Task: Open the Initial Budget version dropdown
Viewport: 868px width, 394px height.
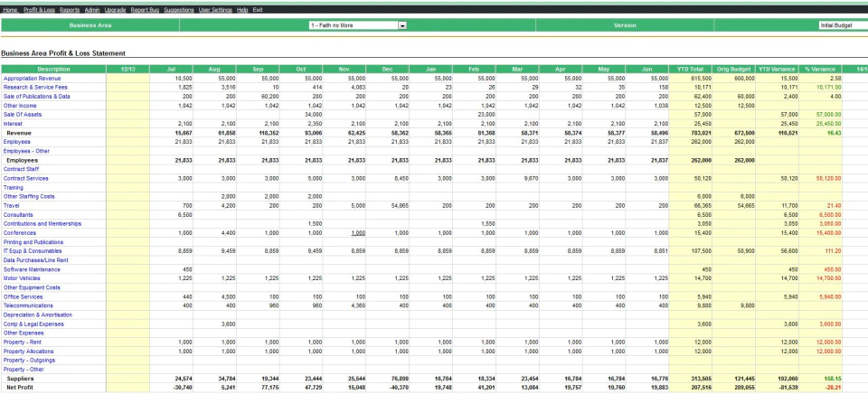Action: (843, 25)
